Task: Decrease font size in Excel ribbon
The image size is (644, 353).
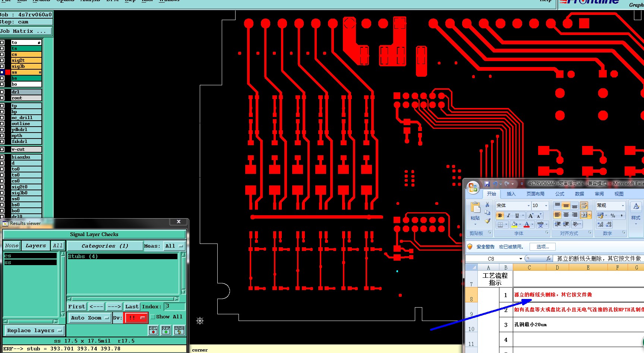Action: coord(539,216)
